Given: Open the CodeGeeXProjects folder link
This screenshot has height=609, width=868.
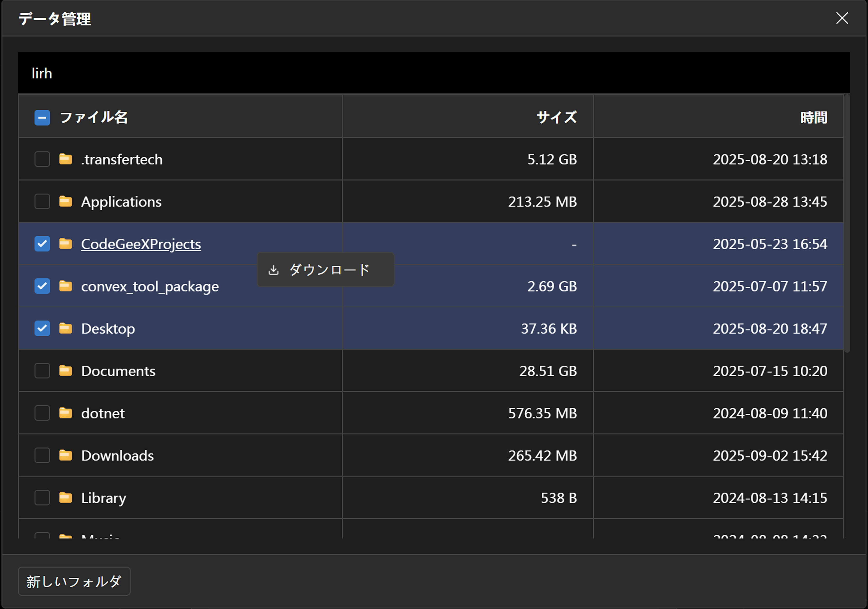Looking at the screenshot, I should 141,244.
